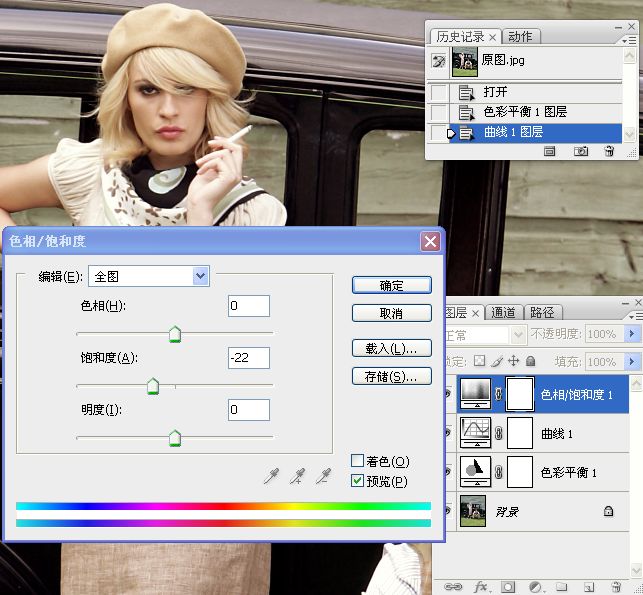The height and width of the screenshot is (595, 643).
Task: Select the 历史记录 History tab
Action: point(460,36)
